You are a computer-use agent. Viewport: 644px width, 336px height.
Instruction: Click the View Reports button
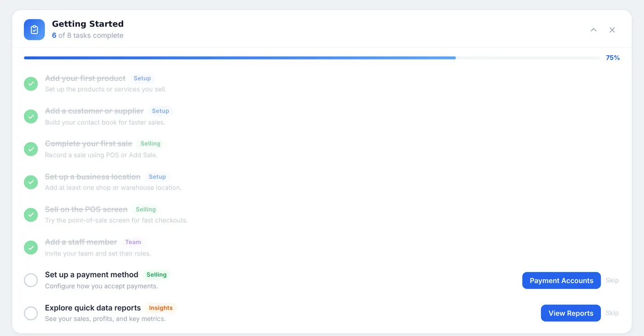571,313
